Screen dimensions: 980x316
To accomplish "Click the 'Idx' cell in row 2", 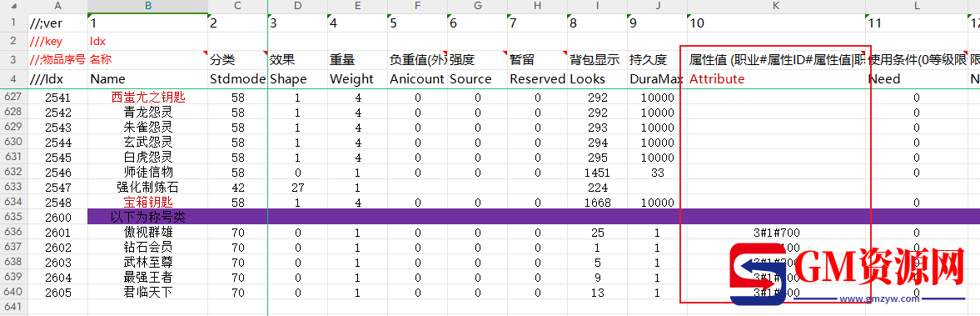I will click(148, 42).
